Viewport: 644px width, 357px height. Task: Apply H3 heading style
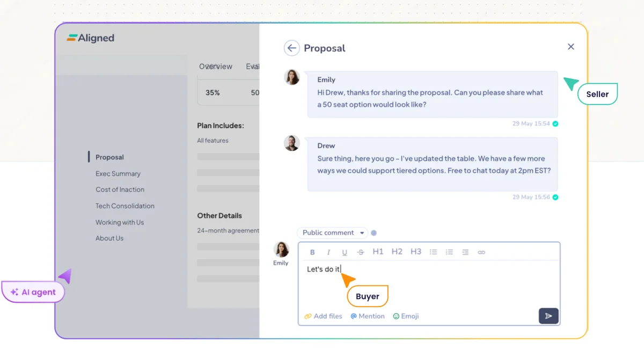click(416, 252)
